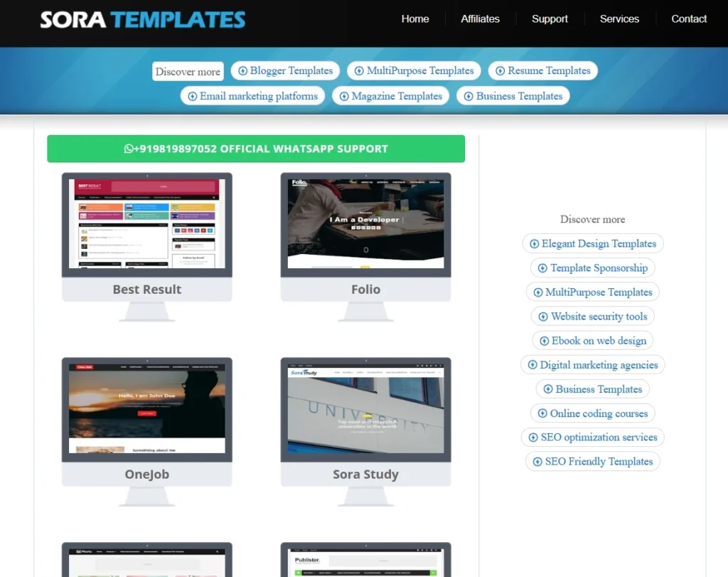Click the bolt icon beside Ebook on web design
Viewport: 728px width, 577px height.
tap(544, 341)
